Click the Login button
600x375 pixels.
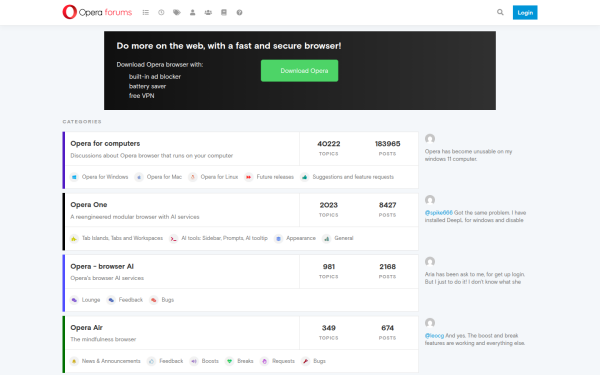tap(525, 13)
